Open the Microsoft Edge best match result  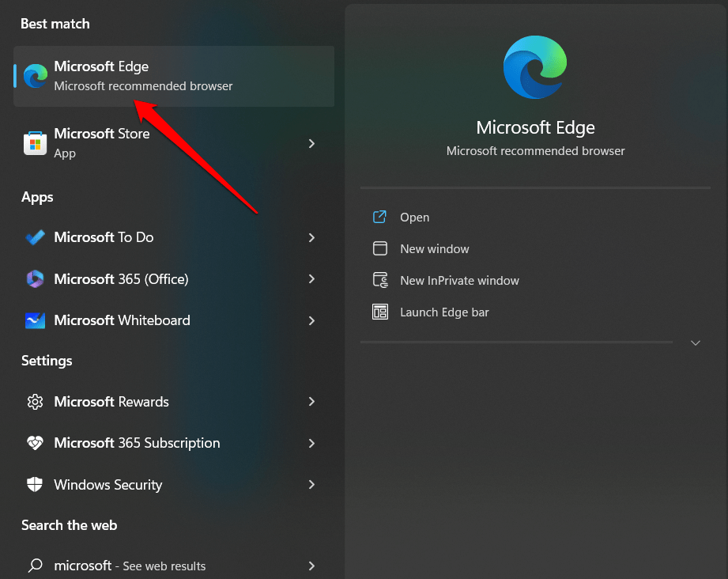174,76
